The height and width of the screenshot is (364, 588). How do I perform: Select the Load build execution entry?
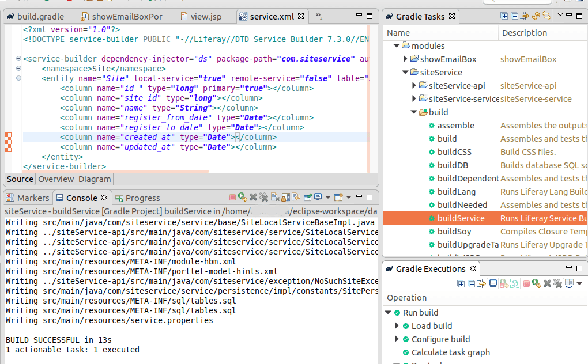(431, 326)
